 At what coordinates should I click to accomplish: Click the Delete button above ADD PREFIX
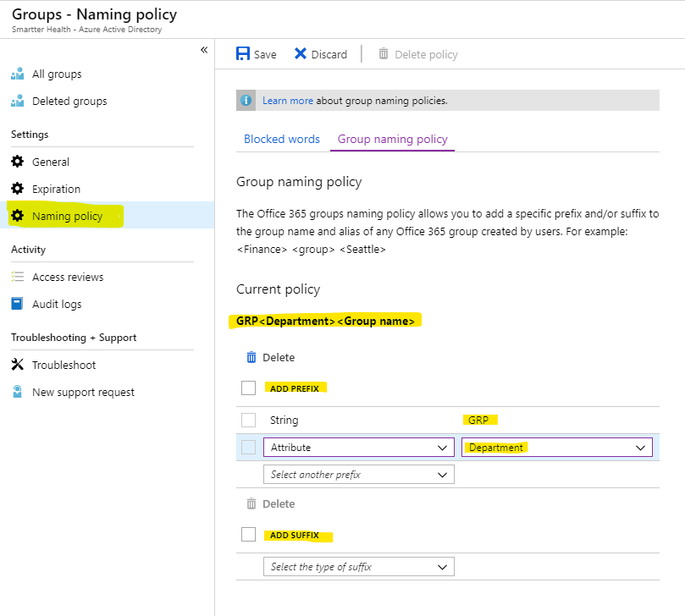[x=271, y=358]
